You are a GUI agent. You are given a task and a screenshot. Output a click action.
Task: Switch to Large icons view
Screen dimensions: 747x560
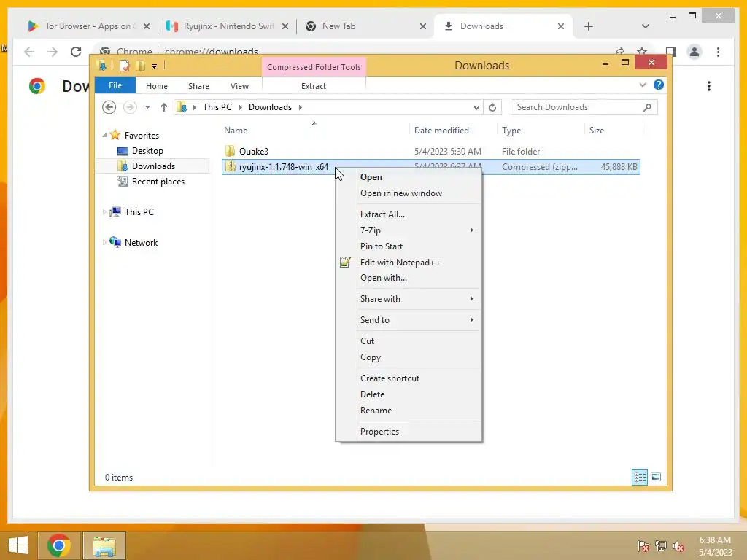pyautogui.click(x=656, y=477)
